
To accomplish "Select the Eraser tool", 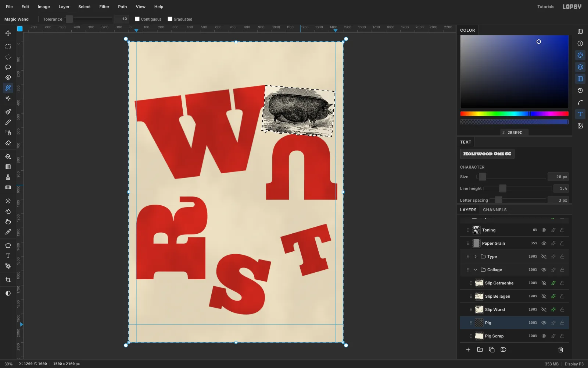I will click(8, 143).
